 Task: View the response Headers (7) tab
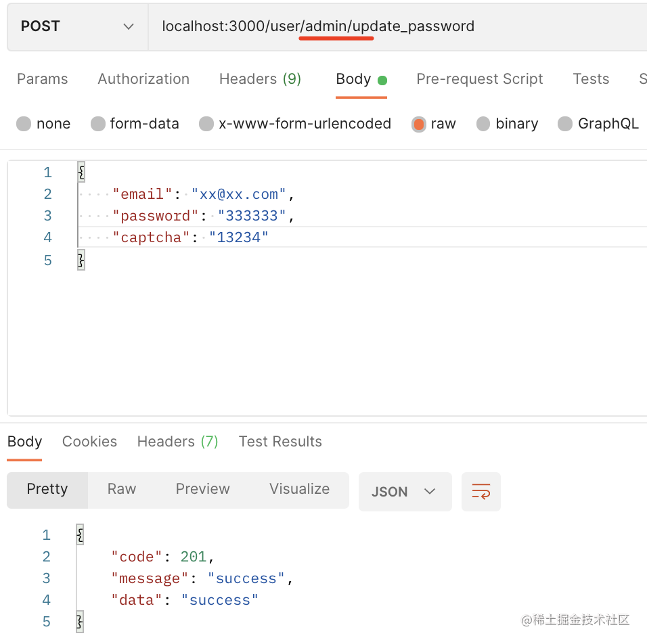[177, 442]
